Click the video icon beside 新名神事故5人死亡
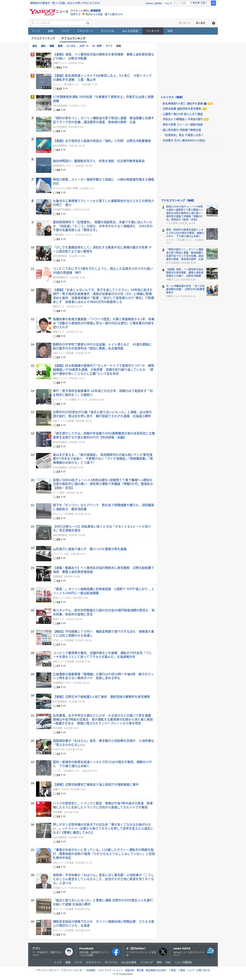This screenshot has width=246, height=980. [205, 103]
